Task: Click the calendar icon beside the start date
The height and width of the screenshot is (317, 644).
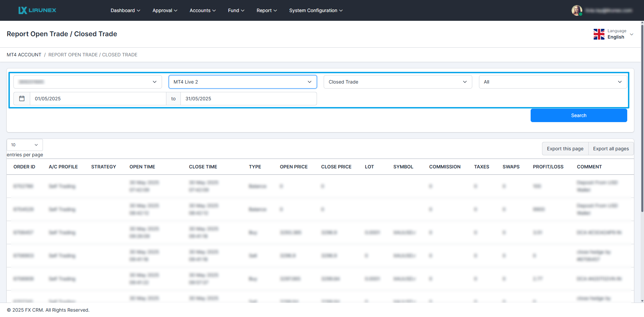Action: pyautogui.click(x=22, y=99)
